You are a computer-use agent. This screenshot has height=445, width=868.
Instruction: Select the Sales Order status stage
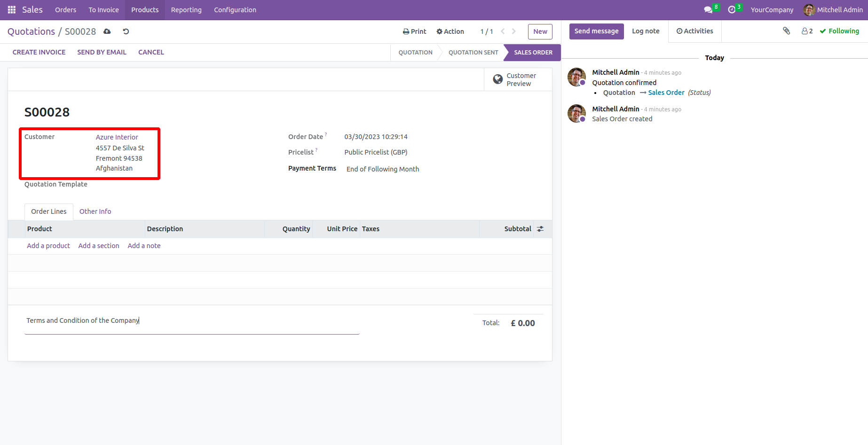[x=533, y=52]
